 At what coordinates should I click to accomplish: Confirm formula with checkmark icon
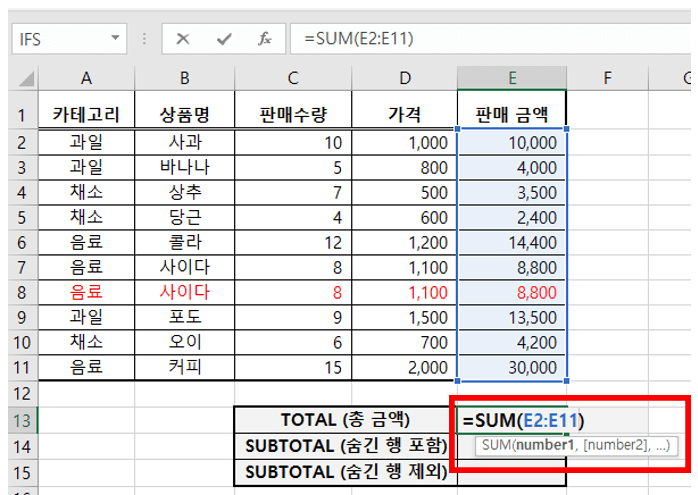(224, 39)
